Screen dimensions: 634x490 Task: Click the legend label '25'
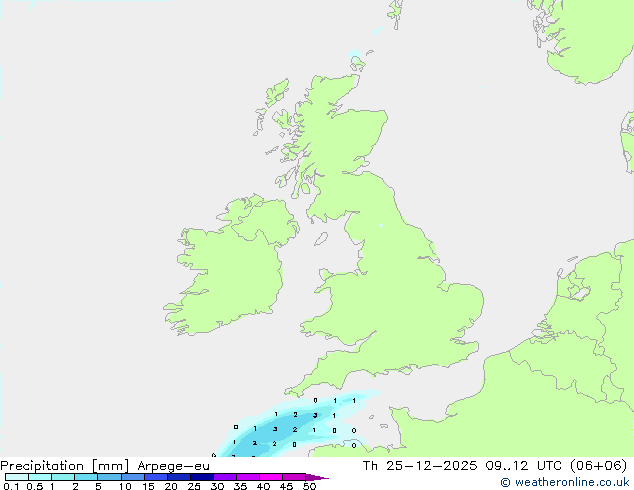click(x=194, y=486)
